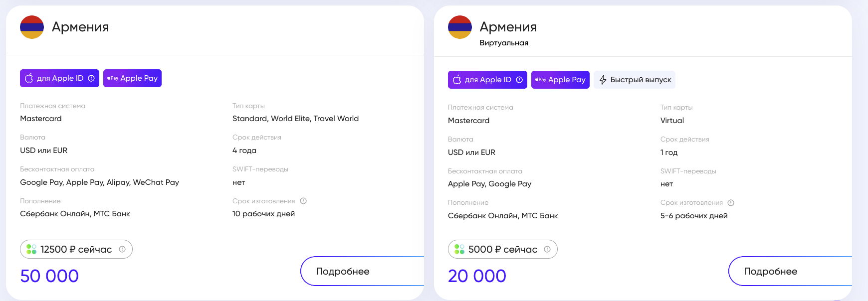Select the Apple Pay badge on the virtual card
Screen dimensions: 868x301
pos(560,80)
